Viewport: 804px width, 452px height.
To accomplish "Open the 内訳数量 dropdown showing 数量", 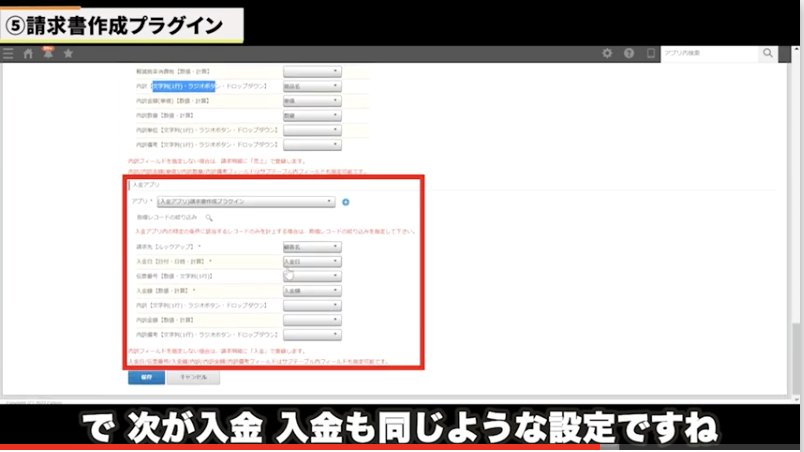I will pyautogui.click(x=312, y=116).
